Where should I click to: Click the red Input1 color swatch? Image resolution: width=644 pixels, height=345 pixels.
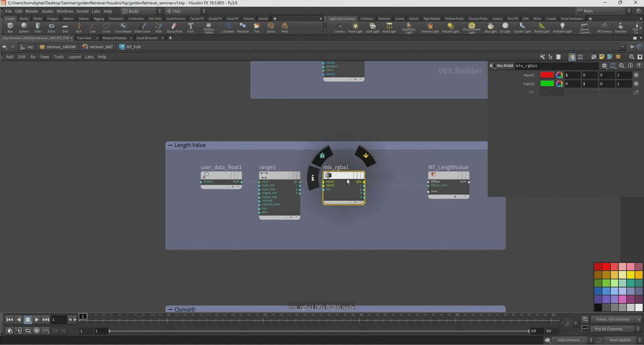[547, 75]
